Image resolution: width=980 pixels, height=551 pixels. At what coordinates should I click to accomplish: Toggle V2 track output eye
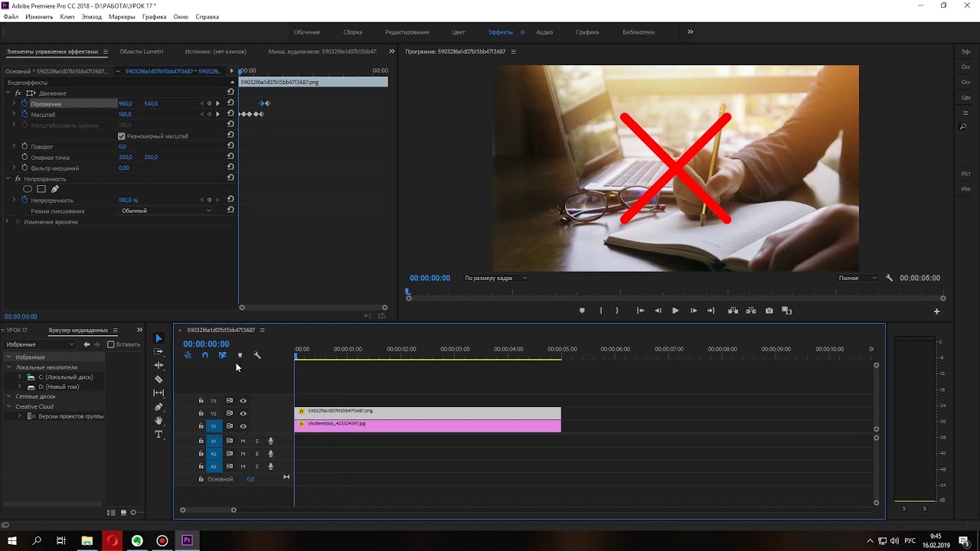coord(243,413)
